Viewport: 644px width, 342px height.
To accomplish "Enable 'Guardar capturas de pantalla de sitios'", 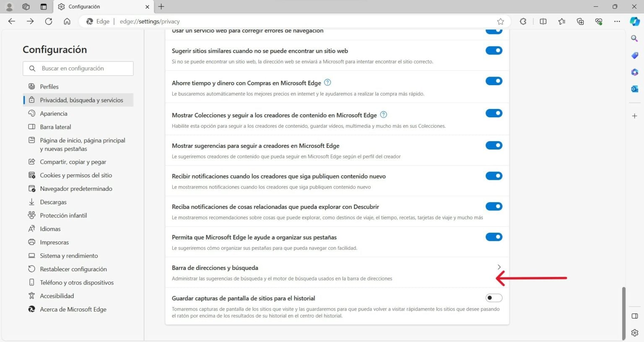I will [493, 298].
